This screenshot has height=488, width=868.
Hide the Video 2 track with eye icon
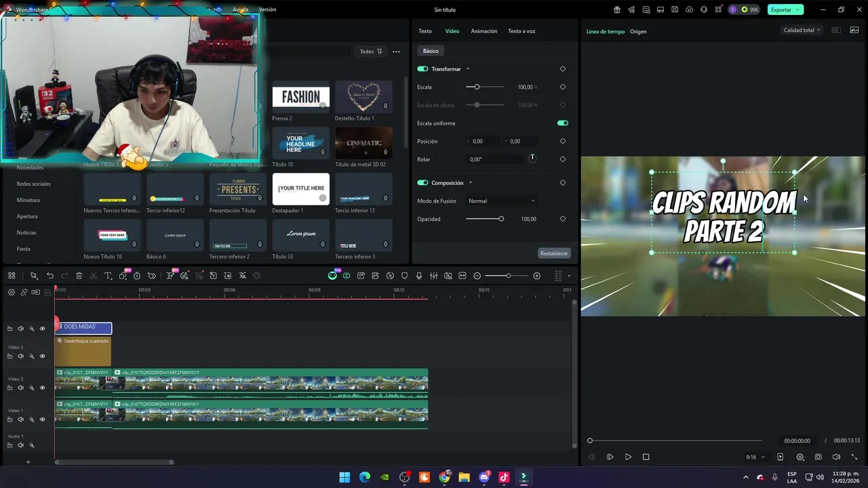coord(42,388)
